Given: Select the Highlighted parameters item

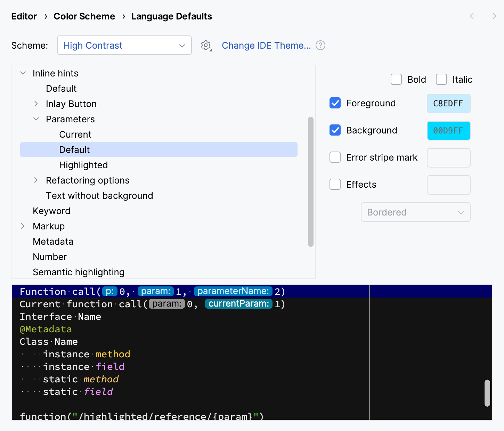Looking at the screenshot, I should [x=83, y=165].
